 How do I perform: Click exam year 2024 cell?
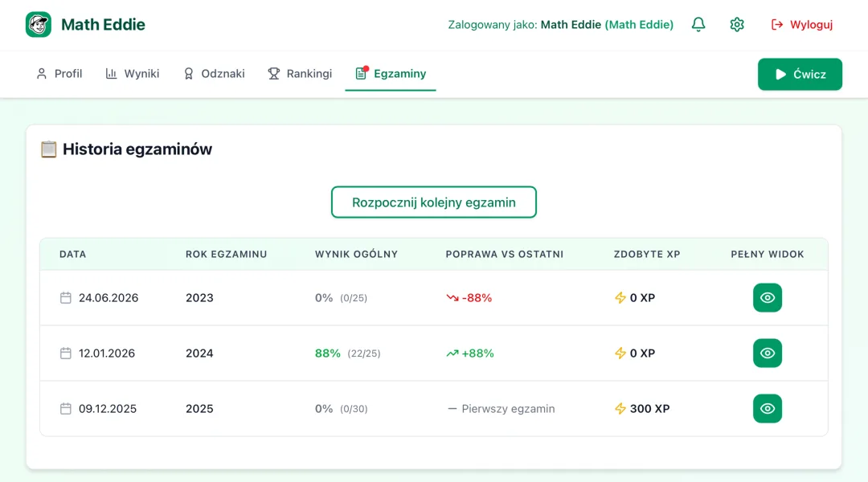point(199,353)
